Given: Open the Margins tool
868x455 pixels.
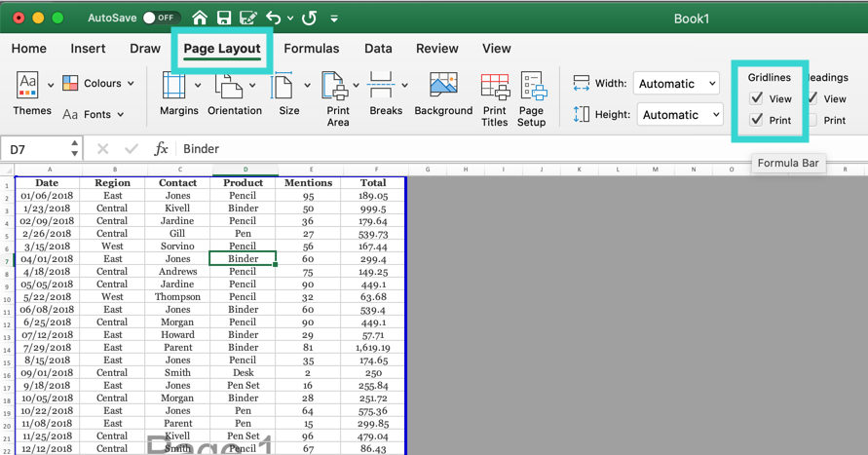Looking at the screenshot, I should [178, 95].
